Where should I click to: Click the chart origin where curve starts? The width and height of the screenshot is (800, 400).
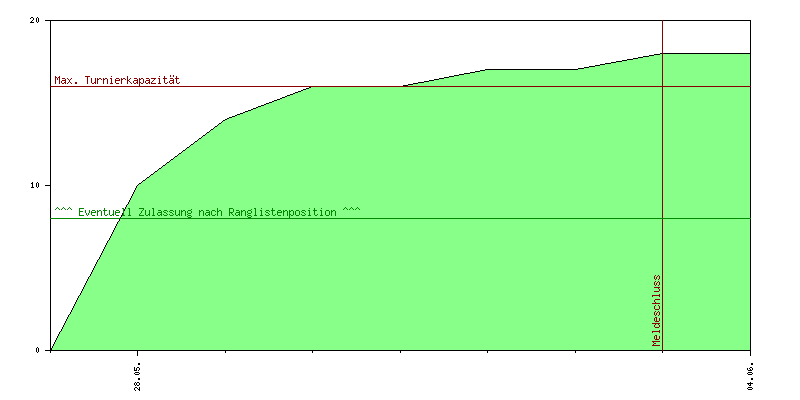click(50, 350)
